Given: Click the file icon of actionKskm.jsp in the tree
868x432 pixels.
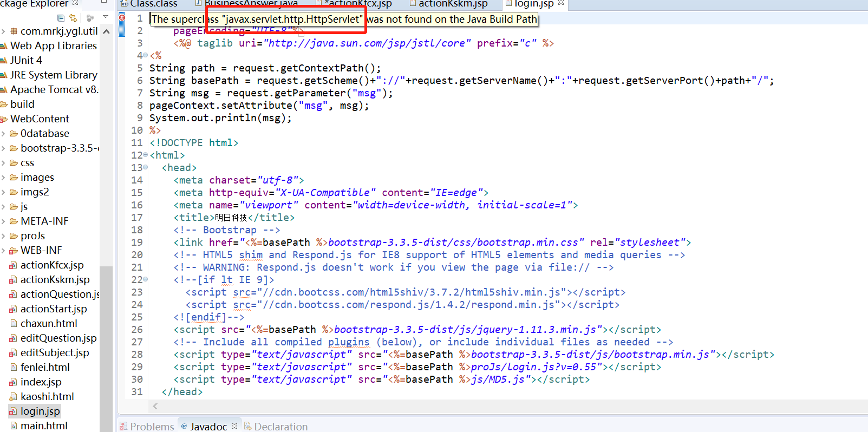Looking at the screenshot, I should click(14, 279).
